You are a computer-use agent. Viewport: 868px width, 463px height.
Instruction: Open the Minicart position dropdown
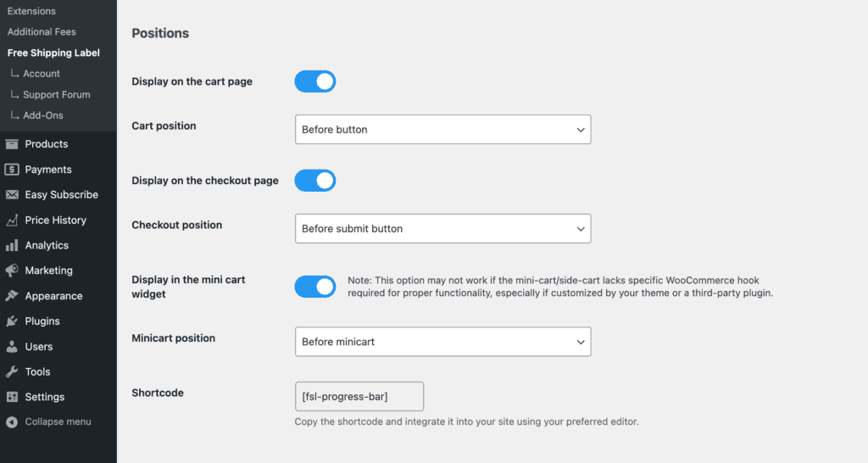[442, 342]
